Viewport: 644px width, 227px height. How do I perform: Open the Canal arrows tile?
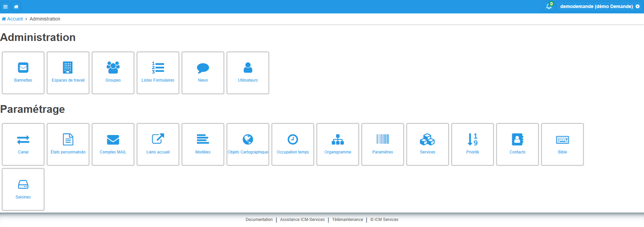point(23,144)
